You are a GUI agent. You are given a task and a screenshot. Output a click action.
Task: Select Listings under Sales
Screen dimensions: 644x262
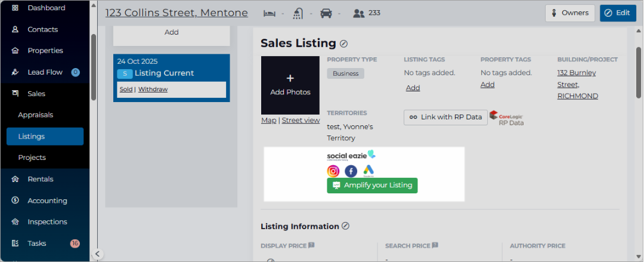click(x=45, y=136)
